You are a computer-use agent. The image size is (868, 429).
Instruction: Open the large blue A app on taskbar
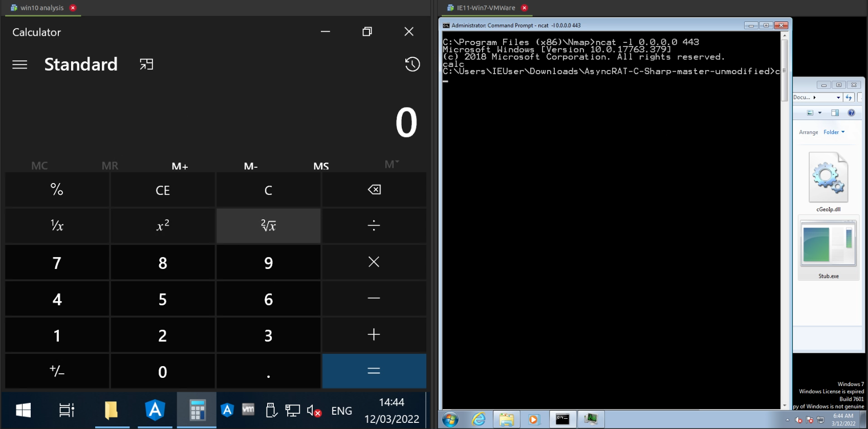155,410
